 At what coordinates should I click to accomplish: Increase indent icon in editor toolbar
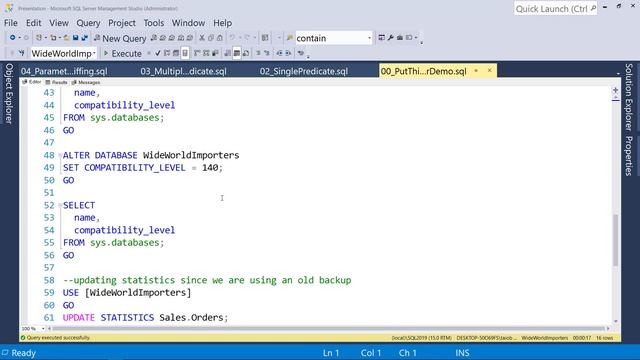(x=288, y=53)
